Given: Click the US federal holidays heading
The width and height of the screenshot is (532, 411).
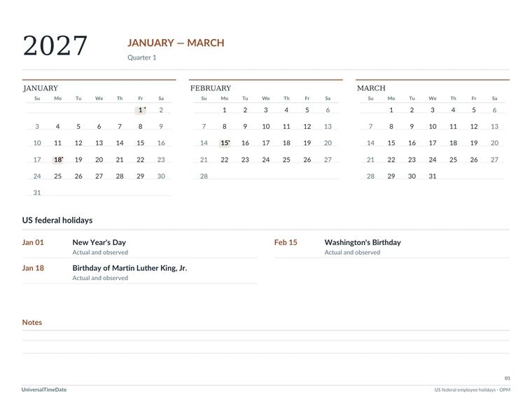Looking at the screenshot, I should [x=57, y=221].
